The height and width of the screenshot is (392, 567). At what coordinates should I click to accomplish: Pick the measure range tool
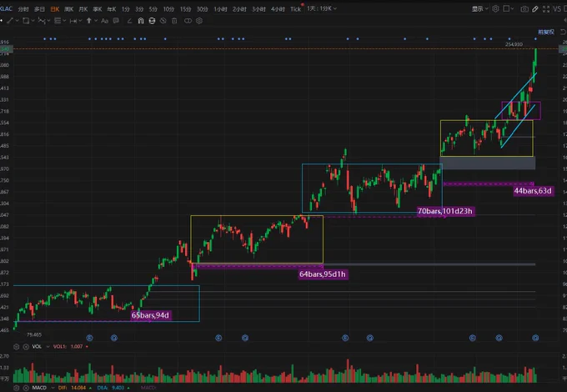coord(73,21)
